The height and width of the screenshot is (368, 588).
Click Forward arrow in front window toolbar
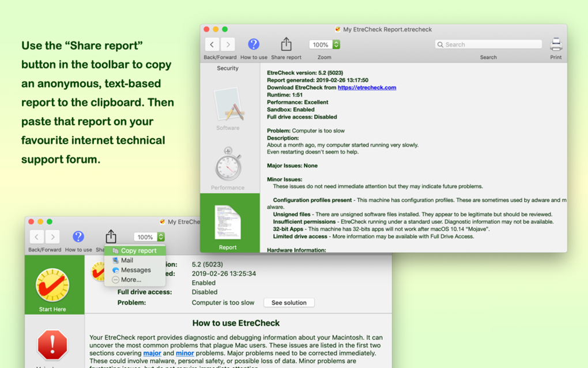tap(52, 237)
